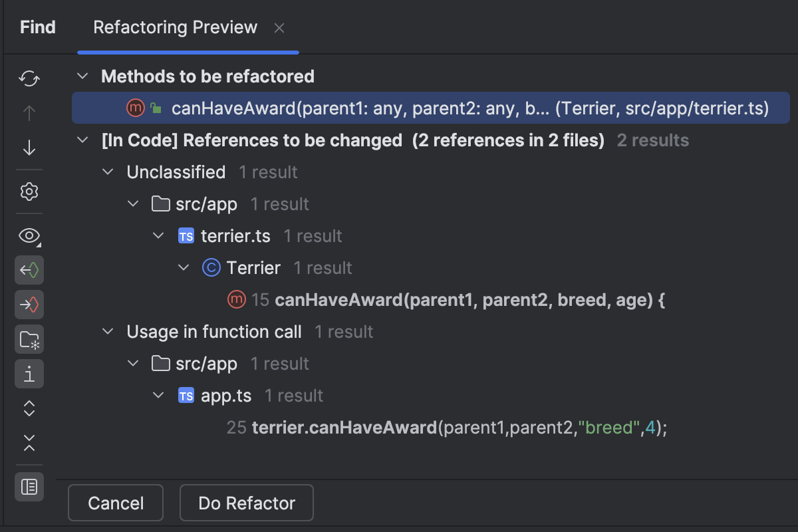Collapse the Methods to be refactored section
The height and width of the screenshot is (532, 798).
(82, 76)
